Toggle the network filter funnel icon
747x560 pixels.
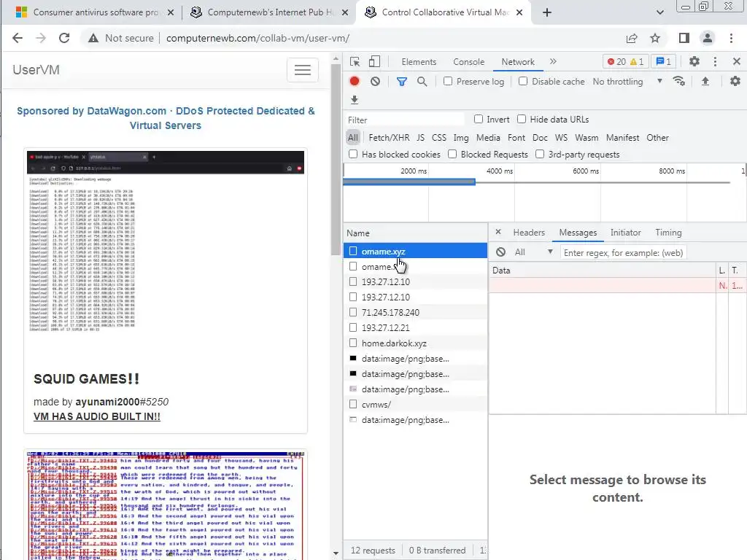click(402, 82)
